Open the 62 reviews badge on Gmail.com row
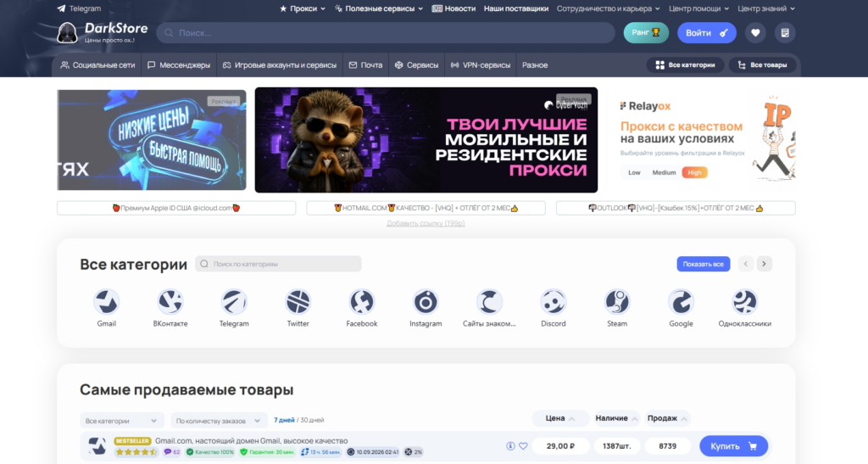The height and width of the screenshot is (464, 868). 172,452
